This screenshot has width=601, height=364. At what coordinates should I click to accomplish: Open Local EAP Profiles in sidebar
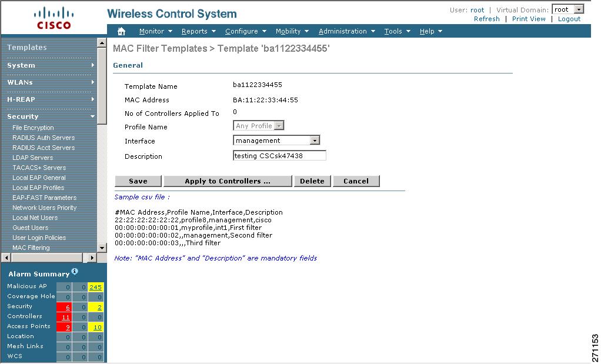click(x=38, y=188)
